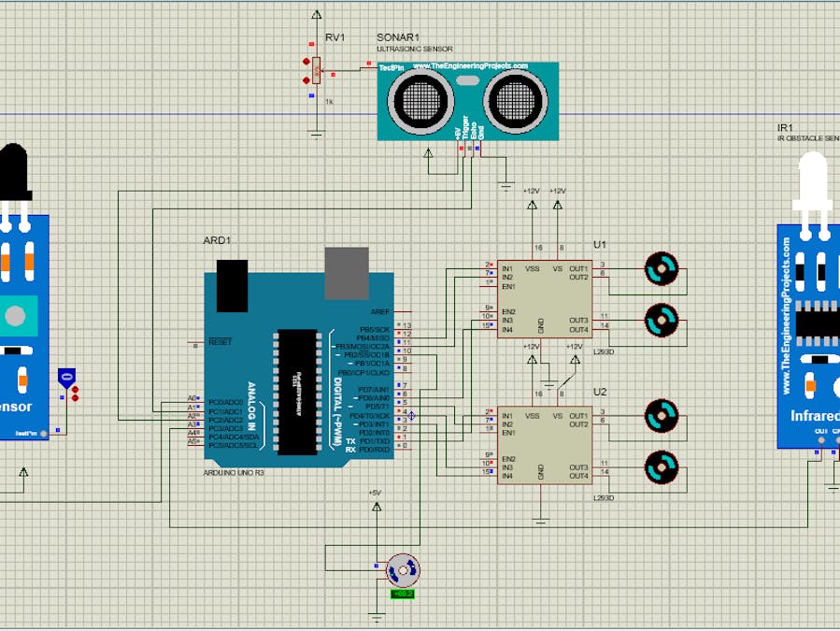The image size is (840, 631).
Task: Select the U2 L293D motor driver
Action: [x=545, y=446]
